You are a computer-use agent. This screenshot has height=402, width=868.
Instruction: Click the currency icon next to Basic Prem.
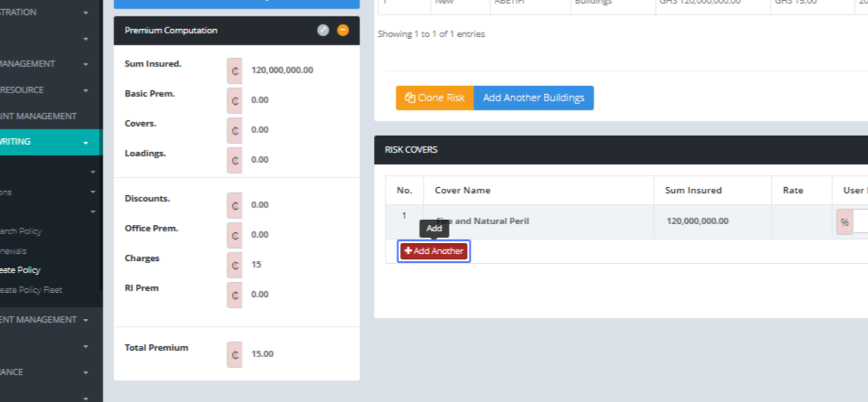235,100
